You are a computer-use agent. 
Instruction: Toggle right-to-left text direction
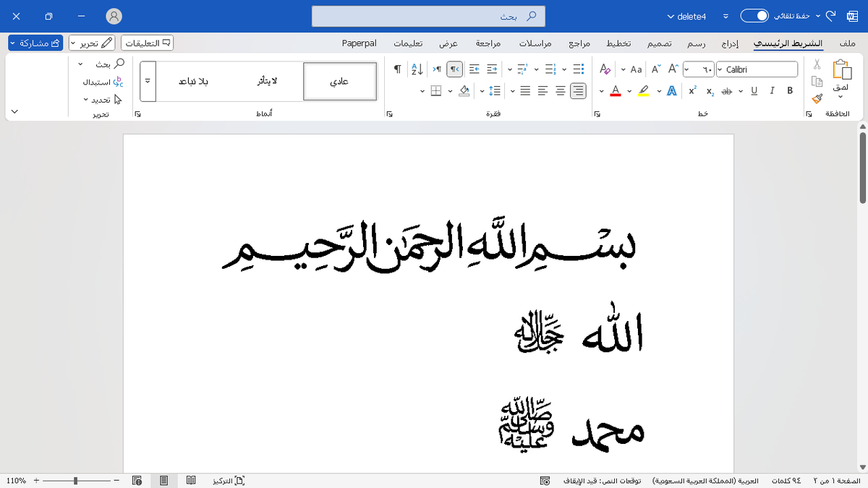pyautogui.click(x=454, y=69)
